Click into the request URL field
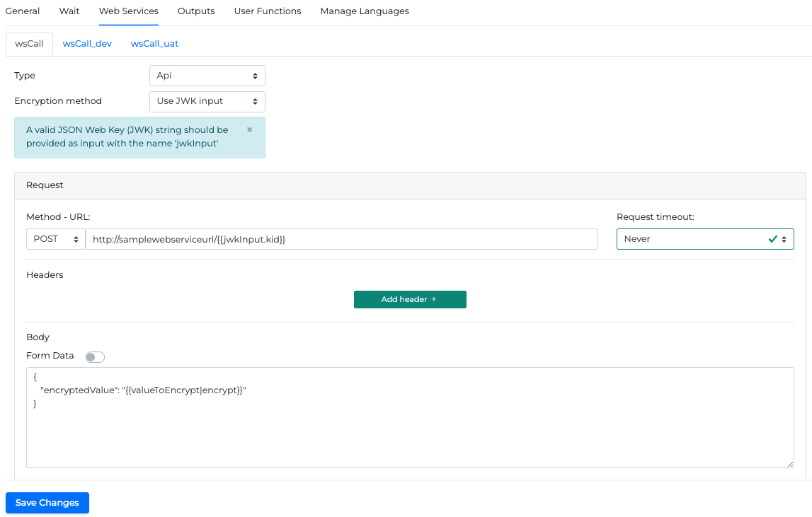Screen dimensions: 812x517 (x=341, y=239)
